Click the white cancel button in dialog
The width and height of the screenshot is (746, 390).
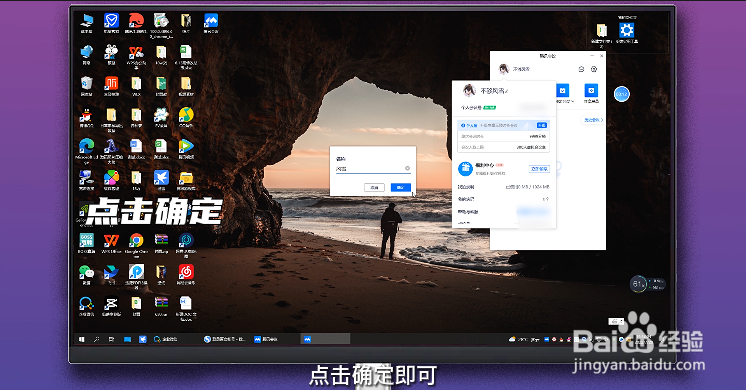pyautogui.click(x=374, y=187)
